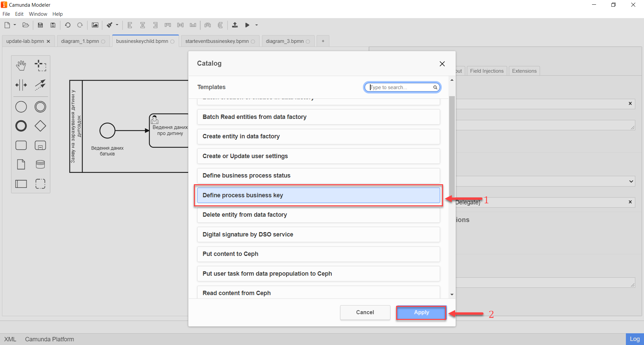This screenshot has width=644, height=345.
Task: Expand the new file dropdown arrow
Action: [x=15, y=25]
